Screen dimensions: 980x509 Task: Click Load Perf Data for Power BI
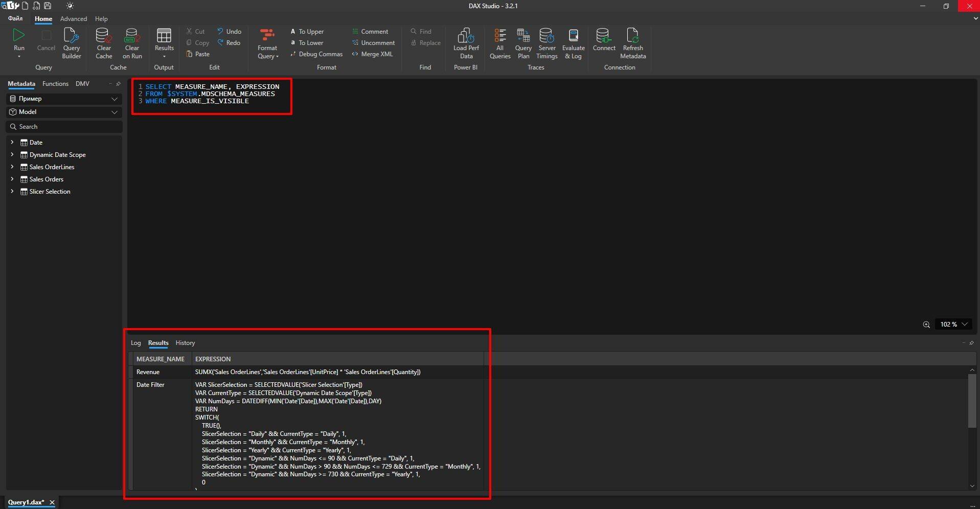[466, 43]
